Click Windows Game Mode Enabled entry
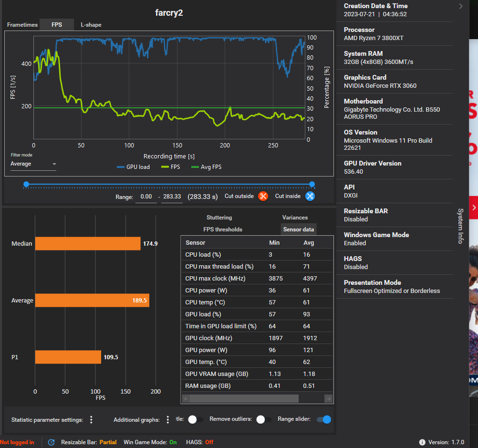The width and height of the screenshot is (478, 448). coord(395,239)
